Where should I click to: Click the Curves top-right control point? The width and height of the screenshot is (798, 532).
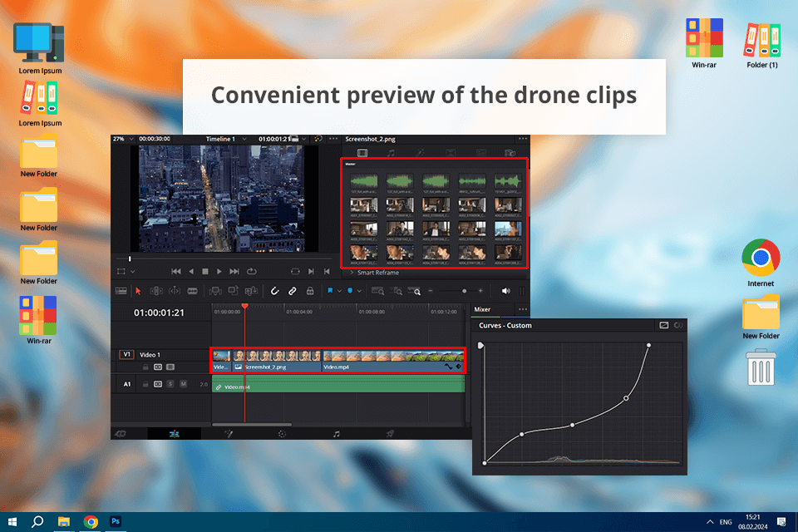648,345
